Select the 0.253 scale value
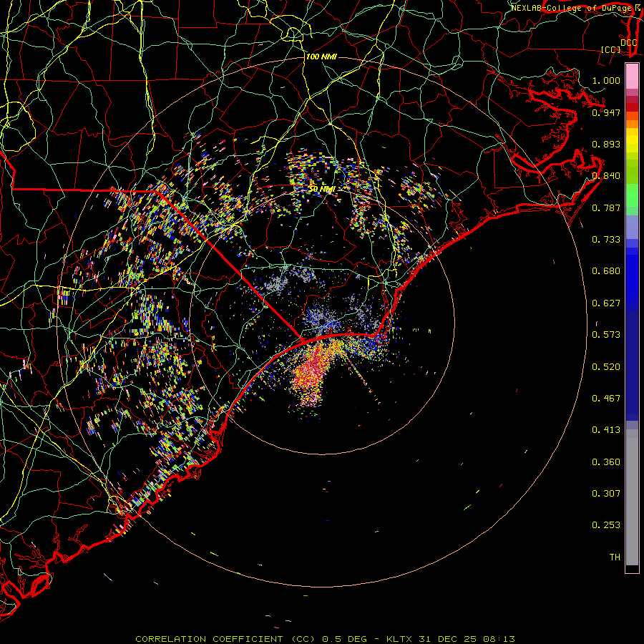Screen dimensions: 644x644 [x=606, y=525]
